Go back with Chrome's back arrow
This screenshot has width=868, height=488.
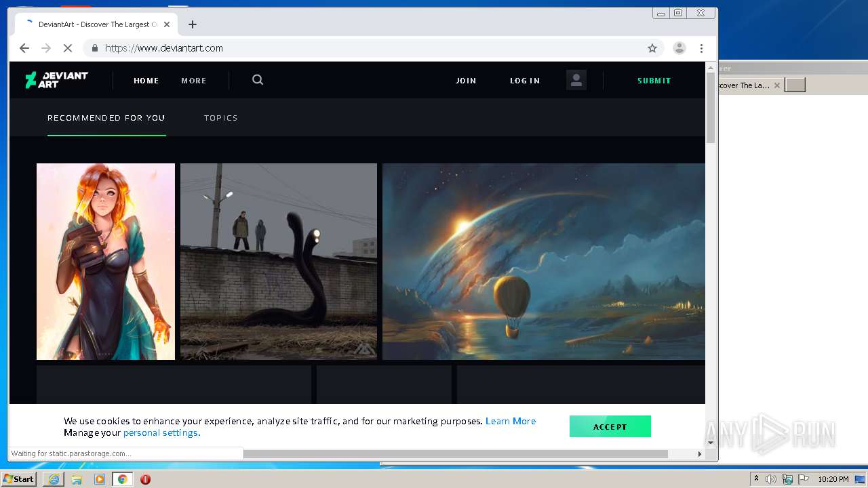24,48
